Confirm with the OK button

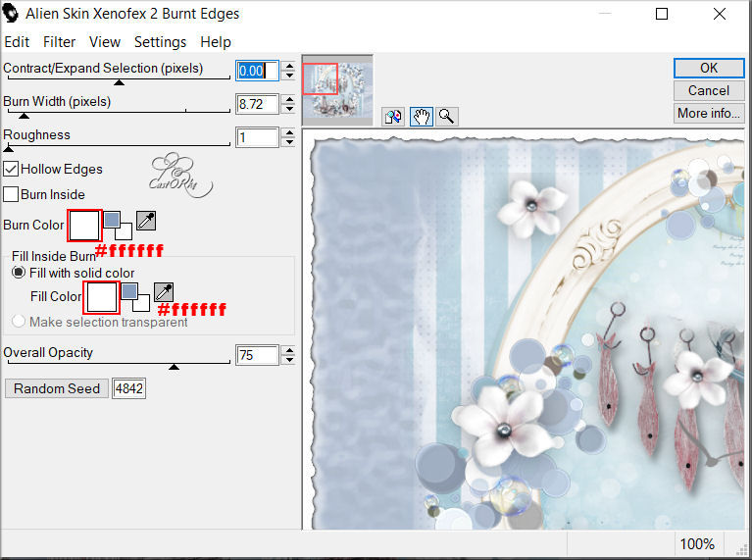point(709,68)
